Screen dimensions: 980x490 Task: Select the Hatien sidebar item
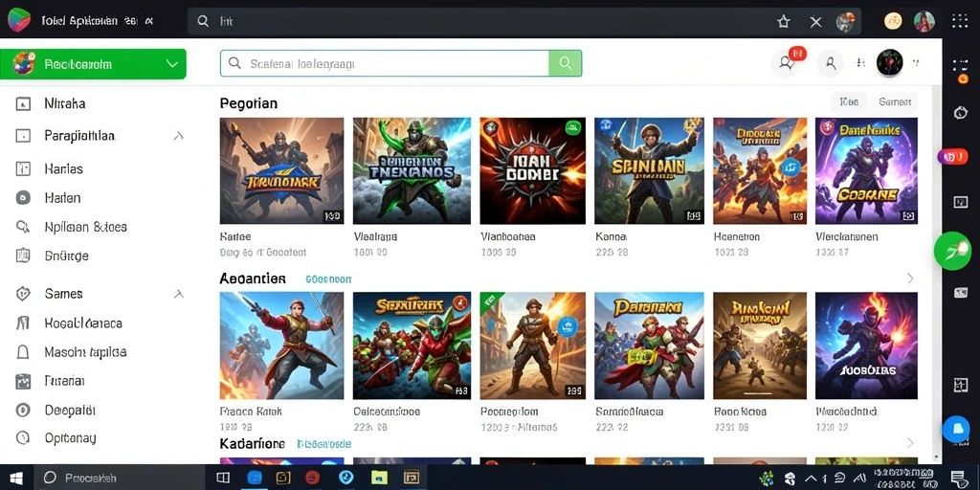click(x=62, y=198)
